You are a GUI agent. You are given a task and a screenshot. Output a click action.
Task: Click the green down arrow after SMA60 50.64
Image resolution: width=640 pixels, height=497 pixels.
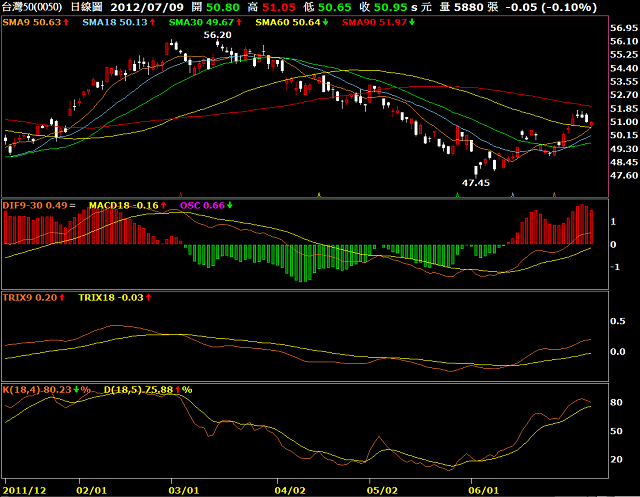click(x=325, y=22)
